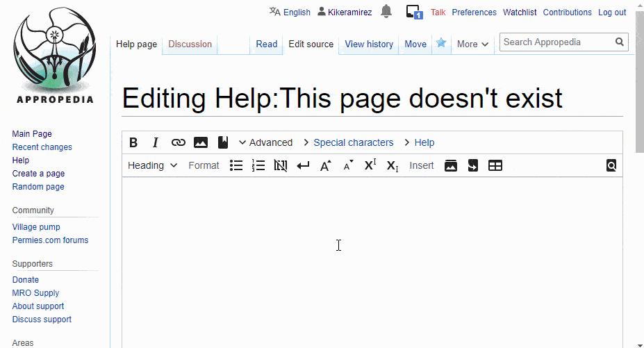Toggle bold formatting in editor toolbar
Screen dimensions: 644x348
point(133,142)
